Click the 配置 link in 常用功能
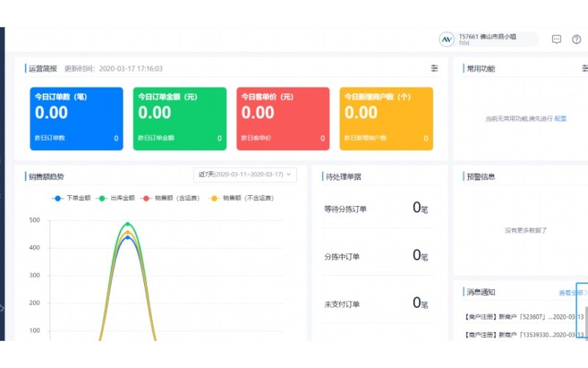This screenshot has width=588, height=368. click(560, 118)
